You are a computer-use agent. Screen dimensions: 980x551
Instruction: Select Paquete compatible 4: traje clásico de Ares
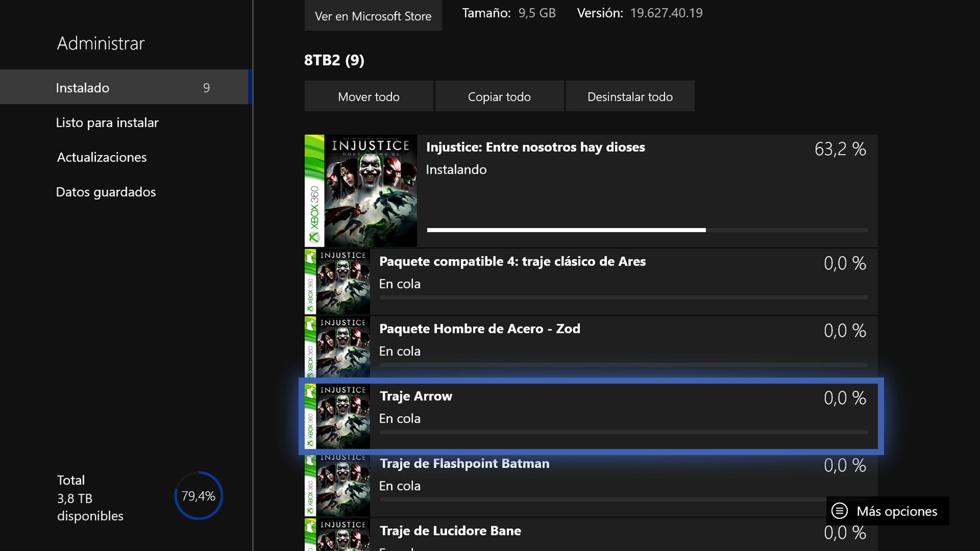point(591,281)
